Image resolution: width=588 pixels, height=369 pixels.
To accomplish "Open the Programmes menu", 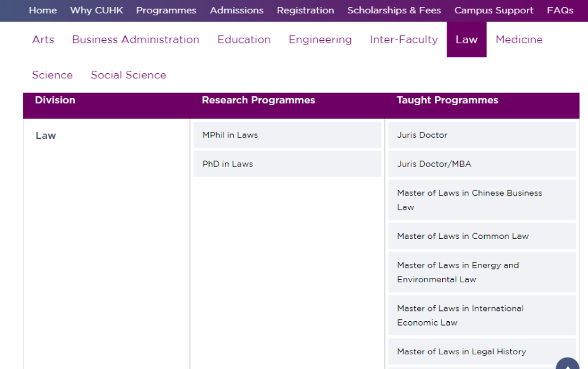I will 166,10.
